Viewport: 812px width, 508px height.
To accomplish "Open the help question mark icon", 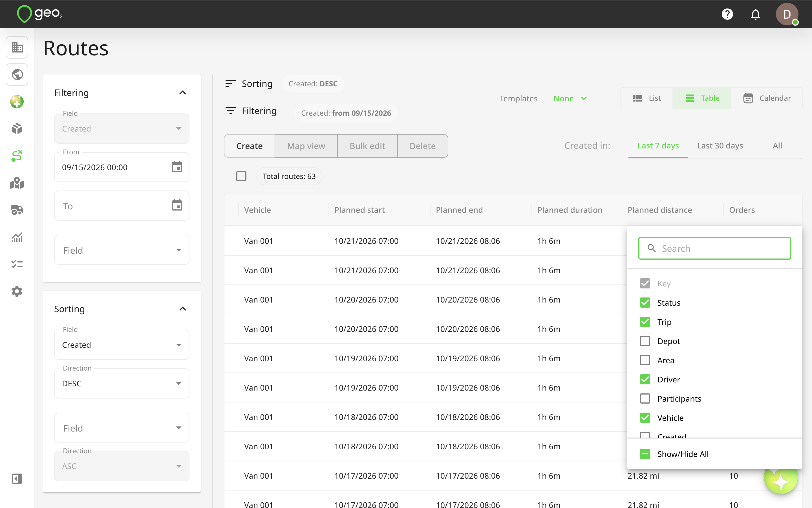I will click(727, 14).
